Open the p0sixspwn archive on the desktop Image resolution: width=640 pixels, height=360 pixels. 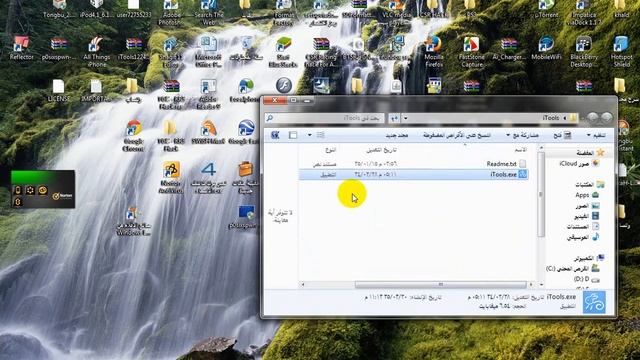click(59, 49)
